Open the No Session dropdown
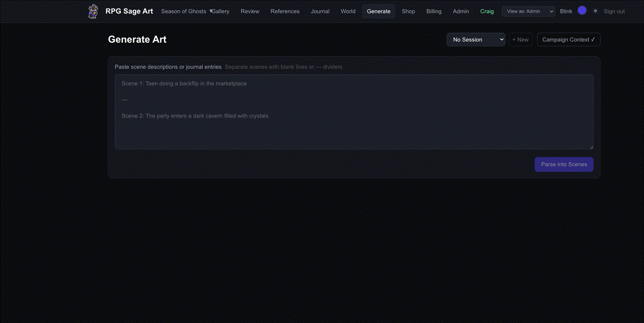 pyautogui.click(x=475, y=40)
